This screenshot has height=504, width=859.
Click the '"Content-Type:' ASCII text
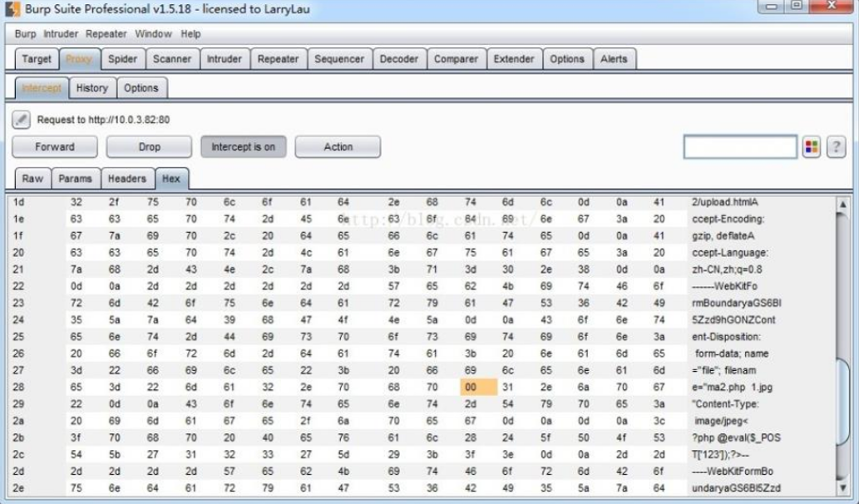725,404
